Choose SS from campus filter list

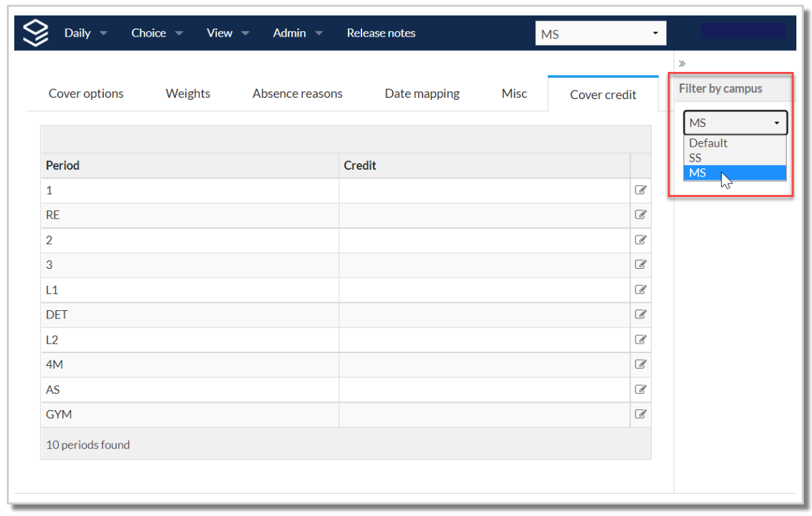[735, 158]
